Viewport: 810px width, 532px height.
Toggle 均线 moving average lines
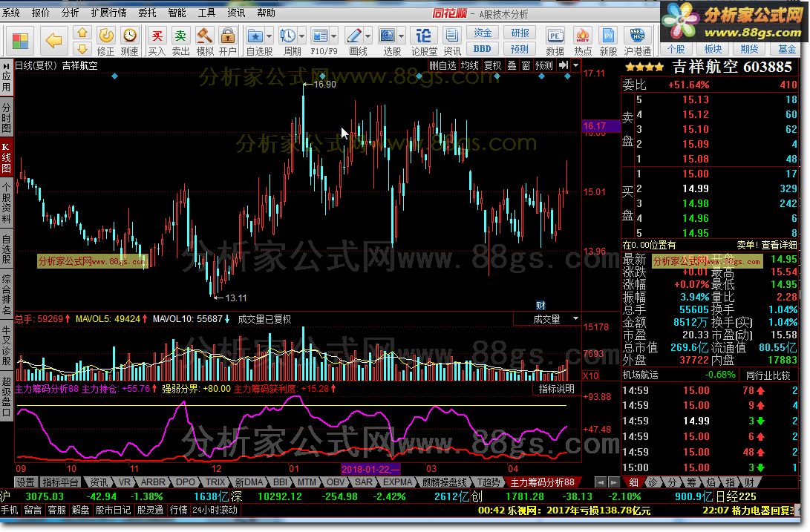[469, 65]
